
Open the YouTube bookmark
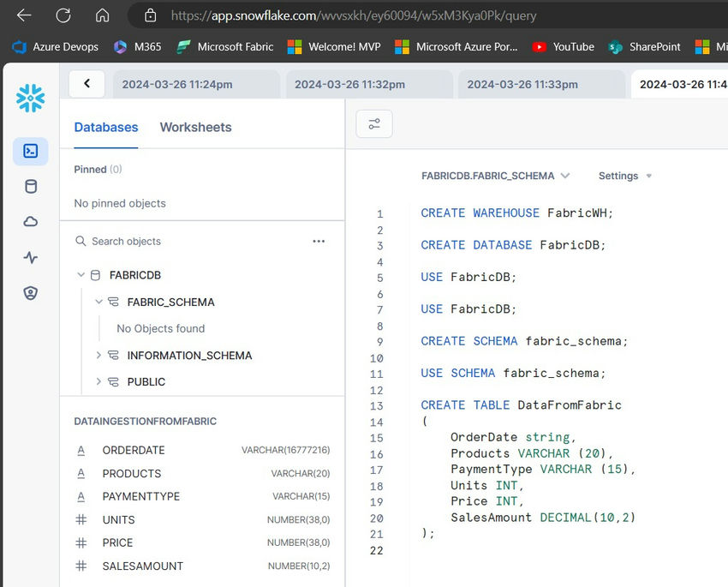click(564, 47)
